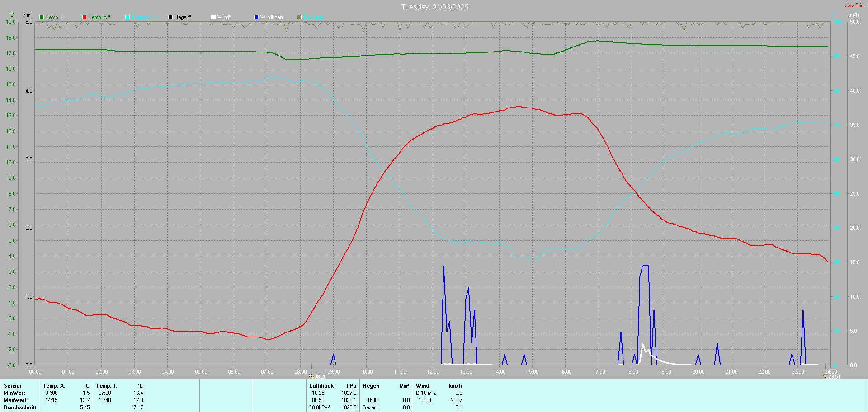Click the '18:00' time axis label
This screenshot has width=868, height=412.
click(x=632, y=372)
